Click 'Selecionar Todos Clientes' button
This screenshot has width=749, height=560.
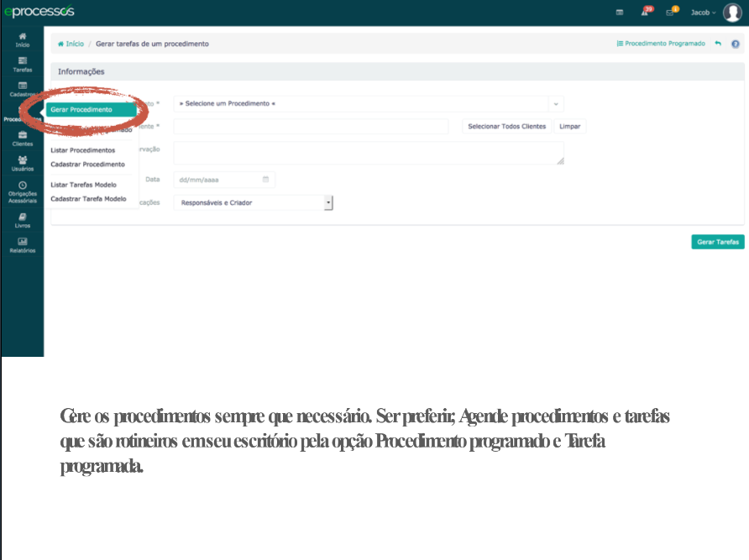pos(506,127)
